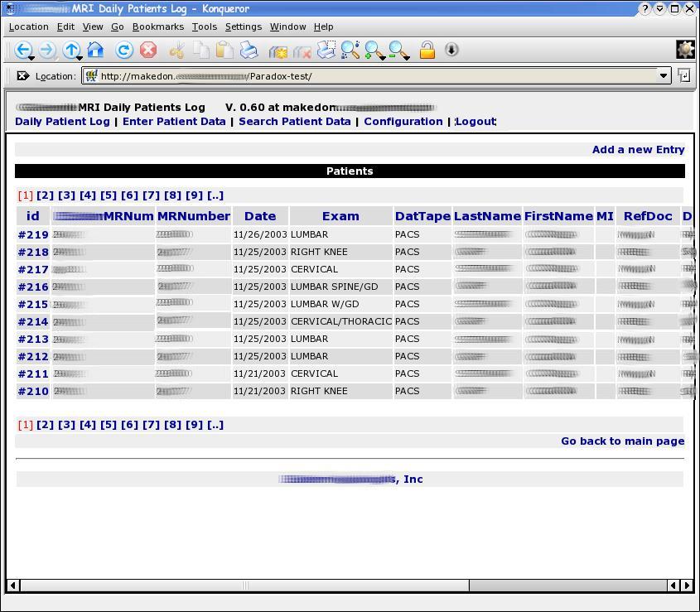Expand the Location URL history dropdown
Image resolution: width=700 pixels, height=612 pixels.
coord(664,76)
